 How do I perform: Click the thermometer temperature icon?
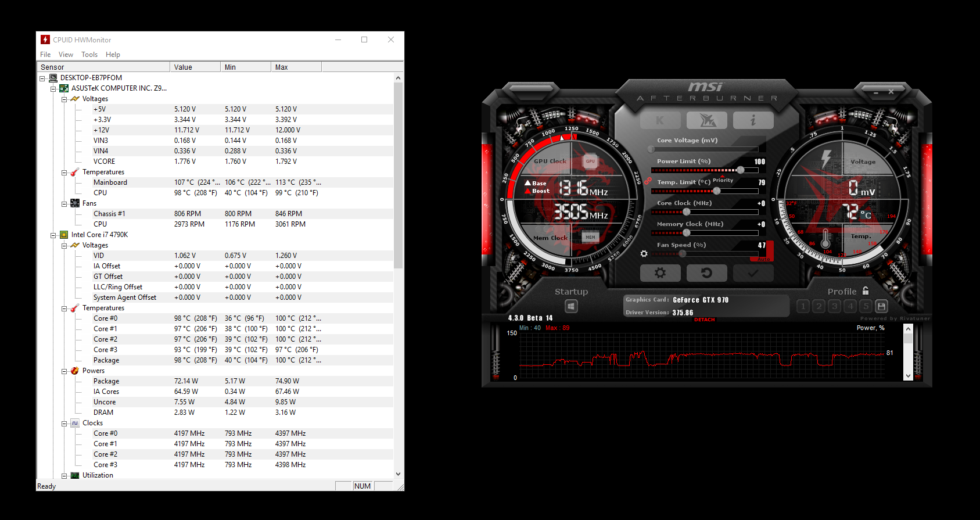(x=825, y=238)
